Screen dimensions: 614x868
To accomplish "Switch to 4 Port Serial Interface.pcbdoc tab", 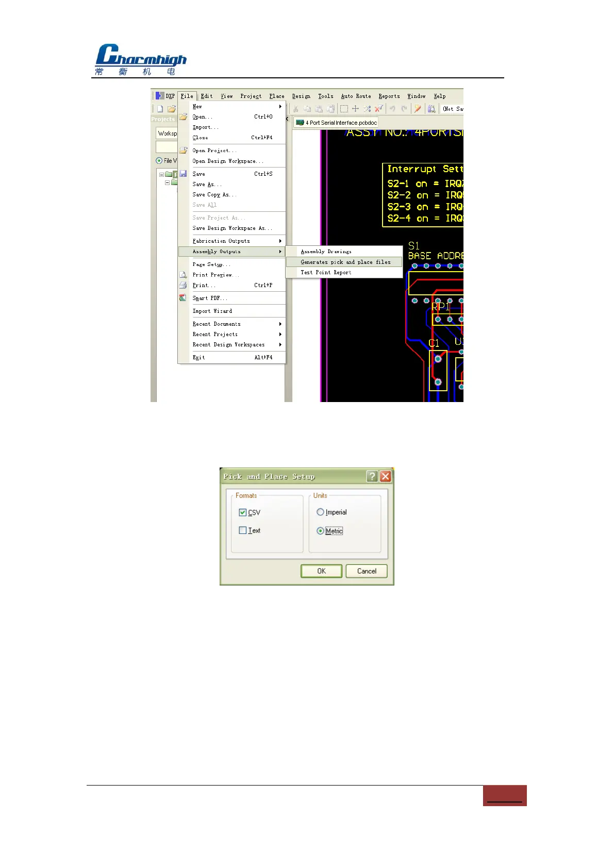I will point(336,123).
